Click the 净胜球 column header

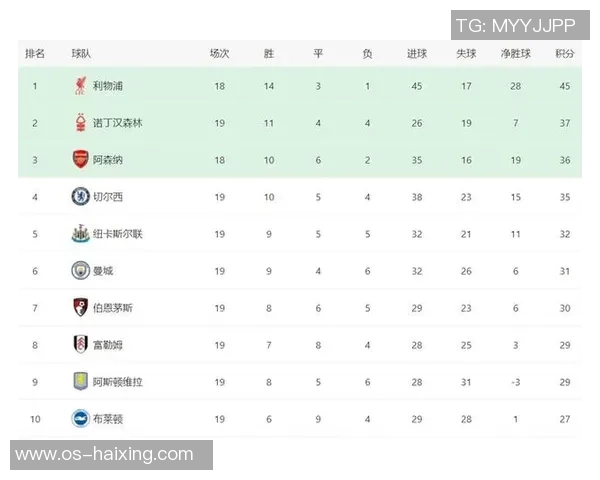click(515, 54)
